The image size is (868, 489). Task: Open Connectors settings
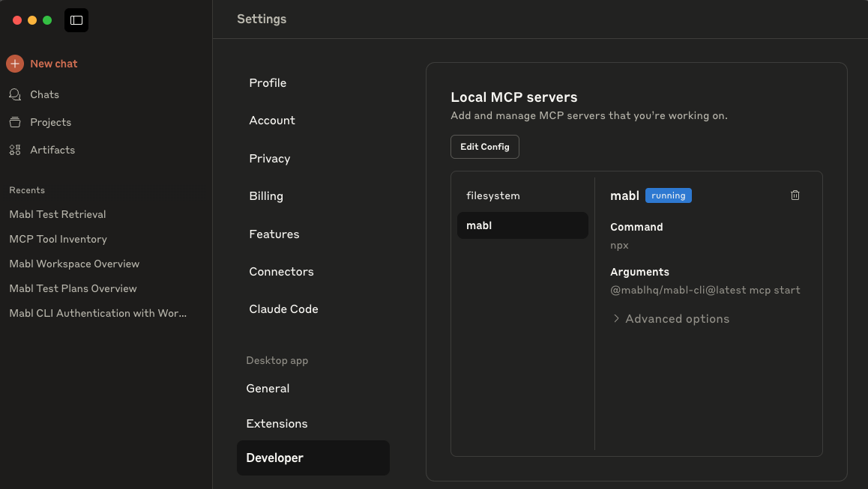point(281,272)
